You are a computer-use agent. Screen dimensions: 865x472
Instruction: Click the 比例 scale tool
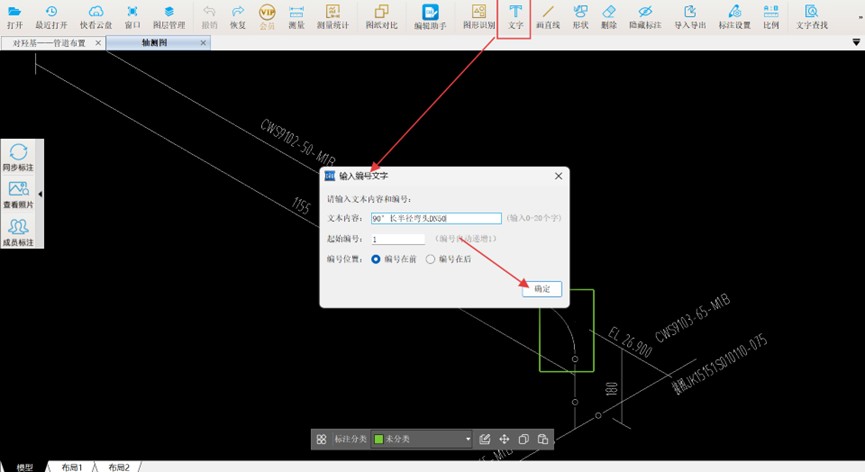pos(771,17)
